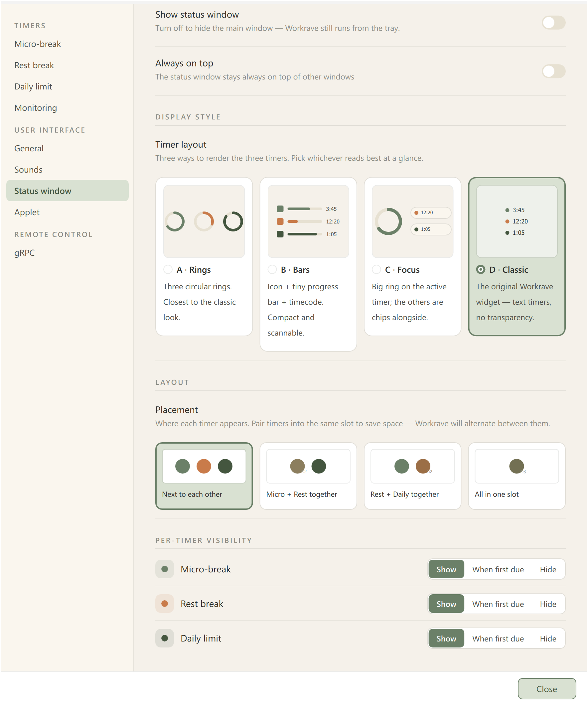Choose All in one slot placement
Screen dimensions: 588x707
(x=516, y=476)
